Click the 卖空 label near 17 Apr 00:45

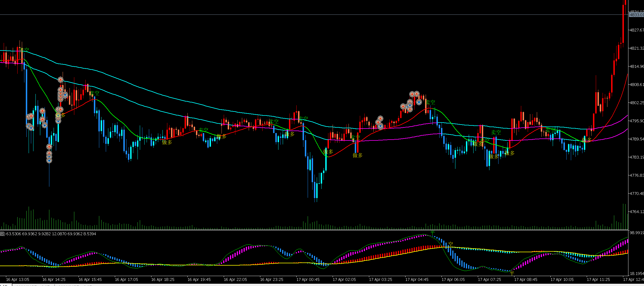click(303, 118)
